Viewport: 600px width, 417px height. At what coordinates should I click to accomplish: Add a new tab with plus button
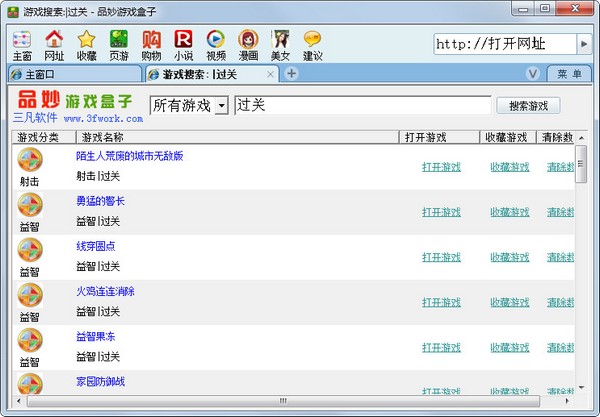(x=291, y=73)
